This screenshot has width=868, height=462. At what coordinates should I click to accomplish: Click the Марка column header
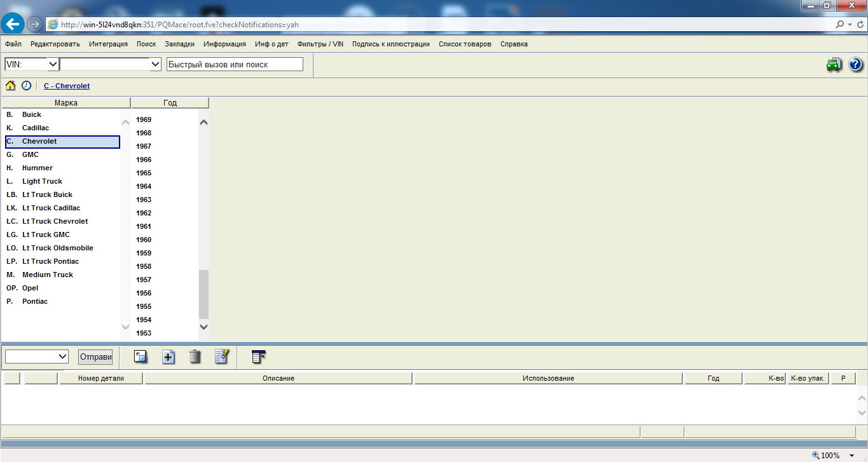(66, 102)
